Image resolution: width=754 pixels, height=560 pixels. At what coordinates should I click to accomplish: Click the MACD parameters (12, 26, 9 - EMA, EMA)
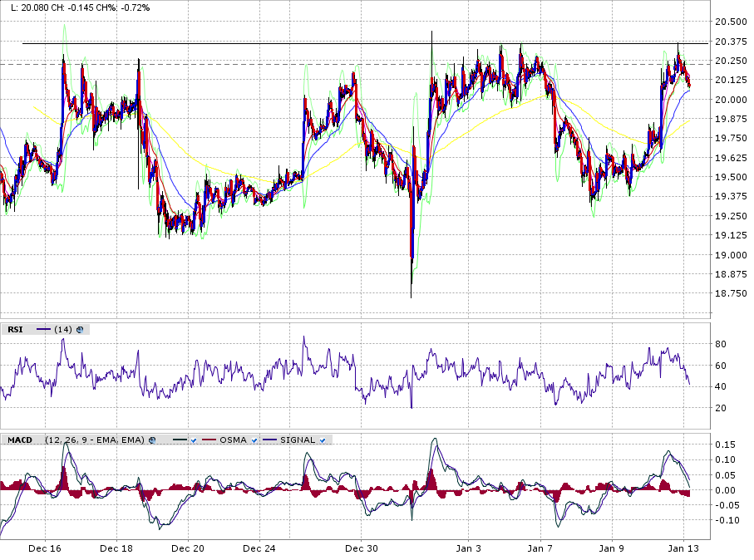point(95,440)
